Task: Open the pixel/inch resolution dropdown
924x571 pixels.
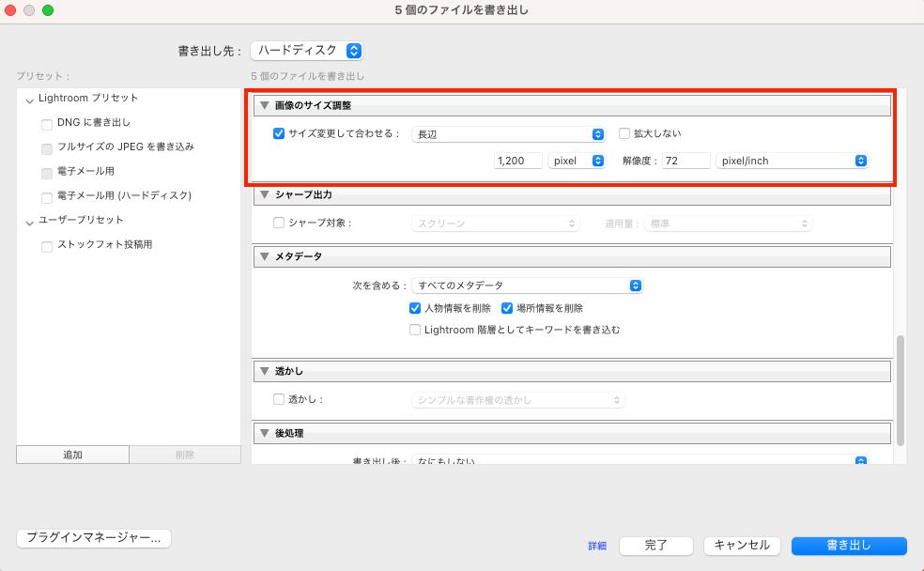Action: 792,161
